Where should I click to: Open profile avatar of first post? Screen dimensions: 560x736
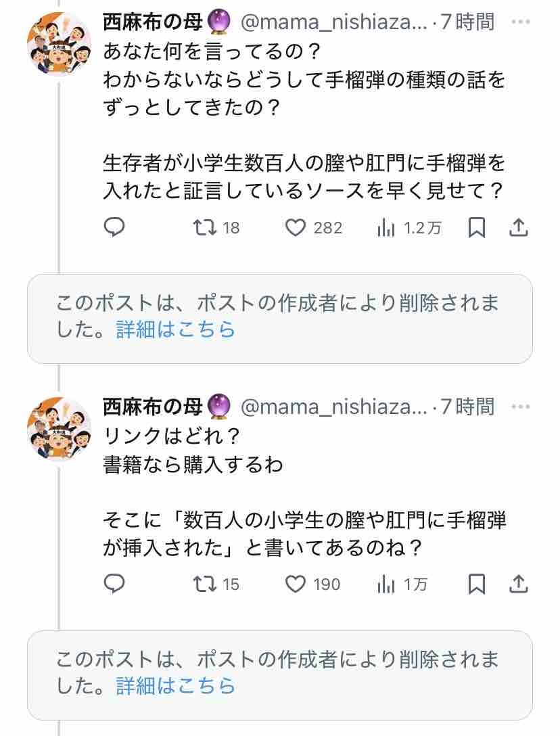(59, 44)
